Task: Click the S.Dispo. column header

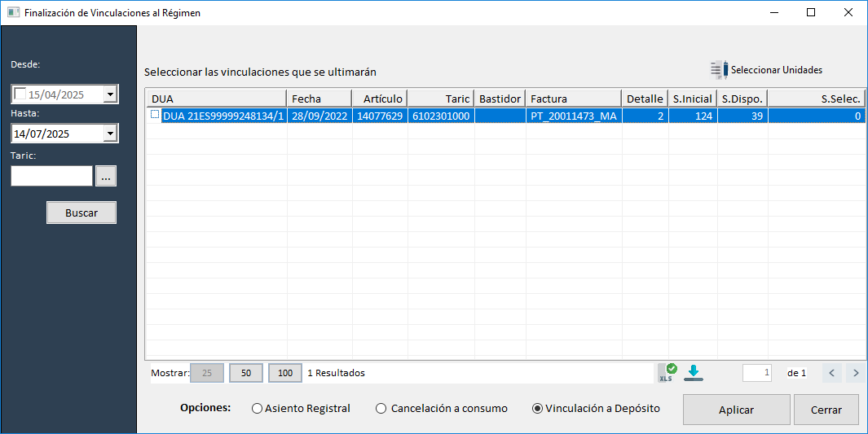Action: 742,99
